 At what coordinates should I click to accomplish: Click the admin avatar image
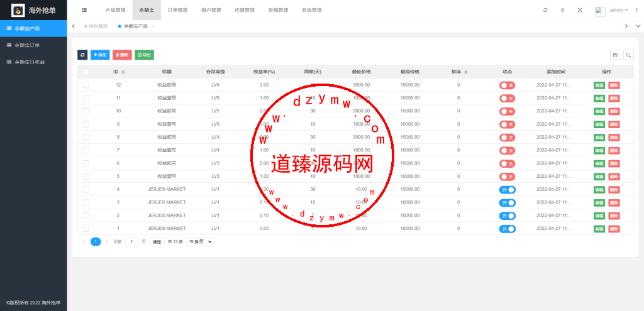coord(600,11)
